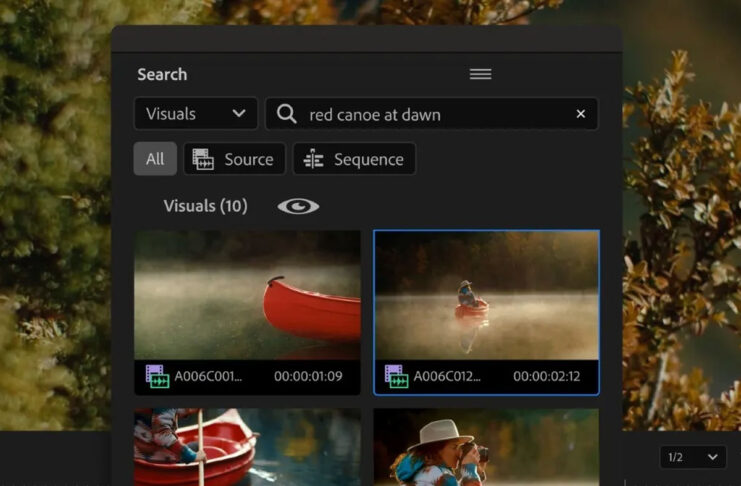Click the clip icon beside A006C001
The width and height of the screenshot is (741, 486).
157,376
